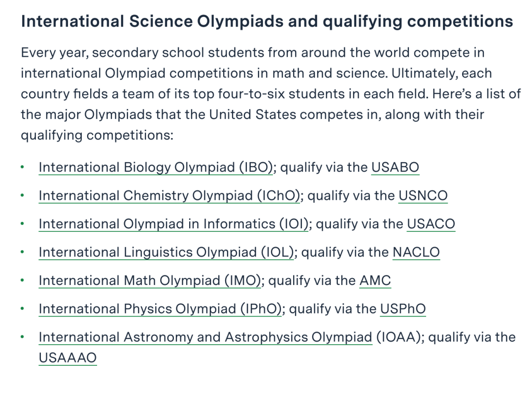
Task: Click the AMC link
Action: (375, 281)
